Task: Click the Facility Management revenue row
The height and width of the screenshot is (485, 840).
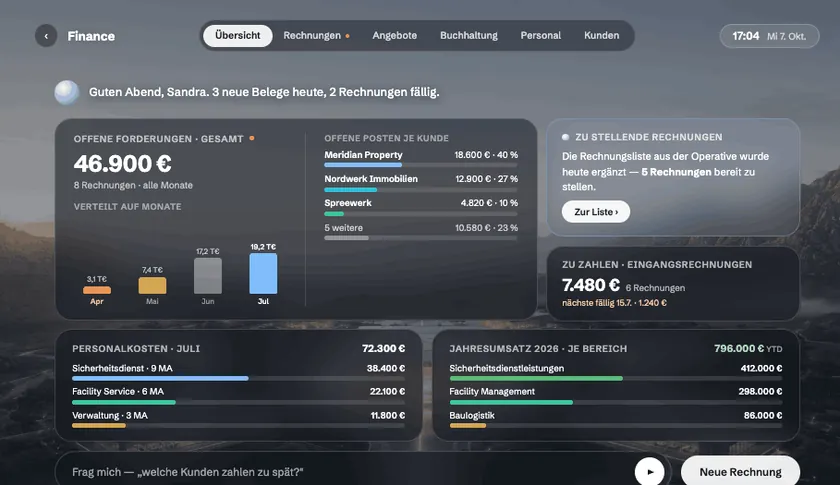Action: [616, 396]
